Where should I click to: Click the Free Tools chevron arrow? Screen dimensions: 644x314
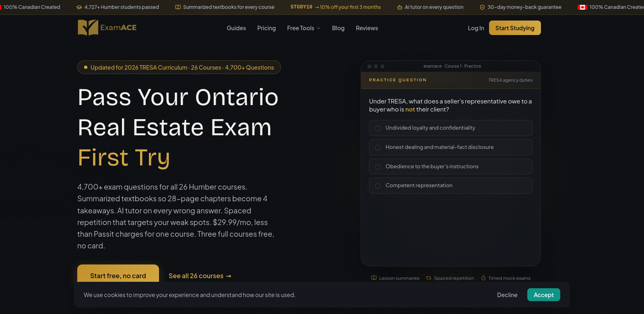pyautogui.click(x=318, y=28)
